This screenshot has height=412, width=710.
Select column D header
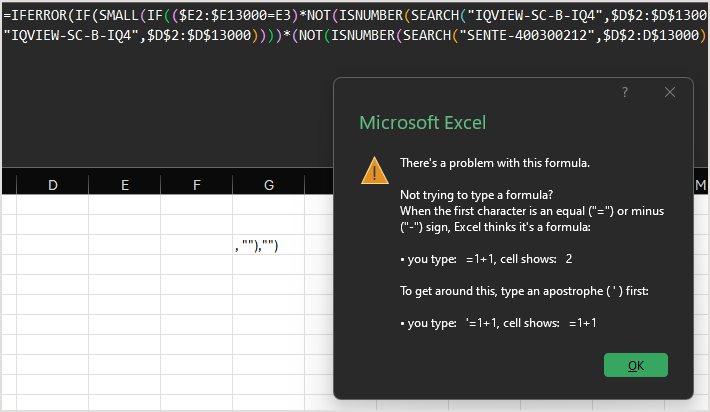point(53,185)
